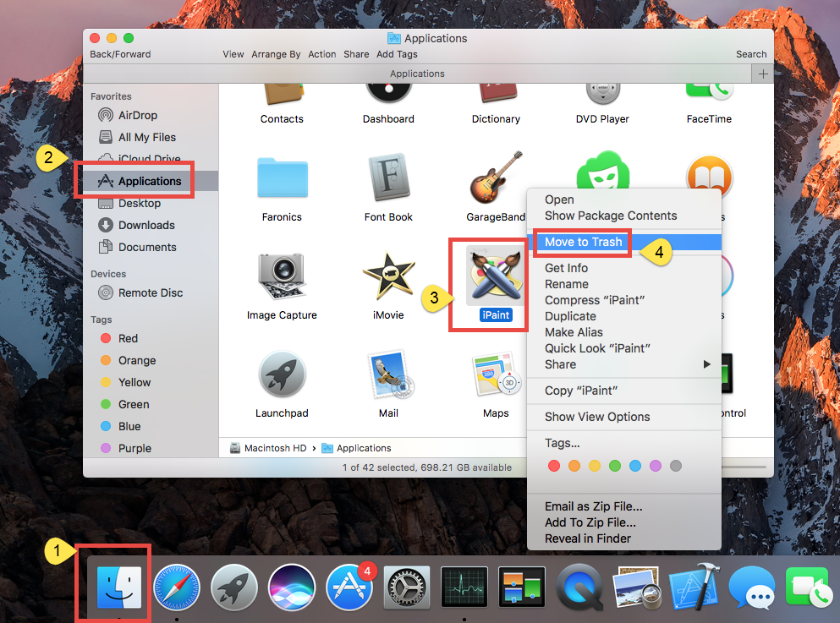Select Get Info in the context menu
The width and height of the screenshot is (840, 623).
click(x=565, y=267)
